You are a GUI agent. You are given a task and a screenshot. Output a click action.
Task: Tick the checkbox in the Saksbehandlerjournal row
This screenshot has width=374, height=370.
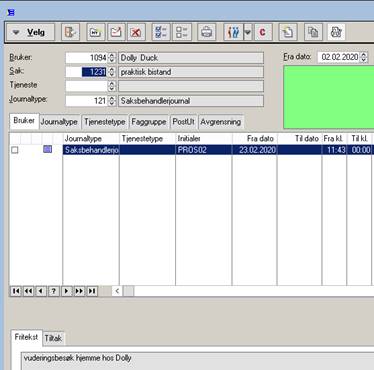click(15, 150)
